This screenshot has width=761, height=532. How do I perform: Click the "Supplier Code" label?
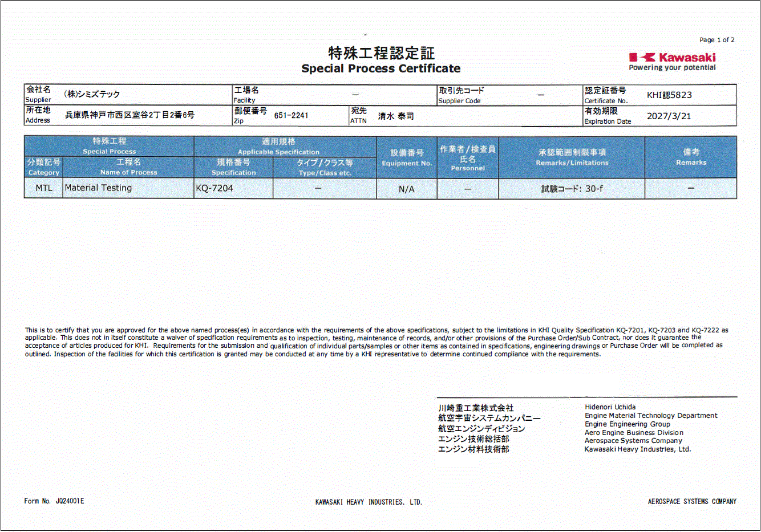pos(459,101)
